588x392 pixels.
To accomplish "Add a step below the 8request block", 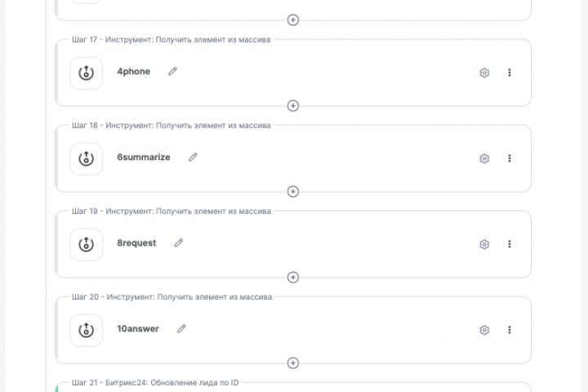I will pos(293,277).
